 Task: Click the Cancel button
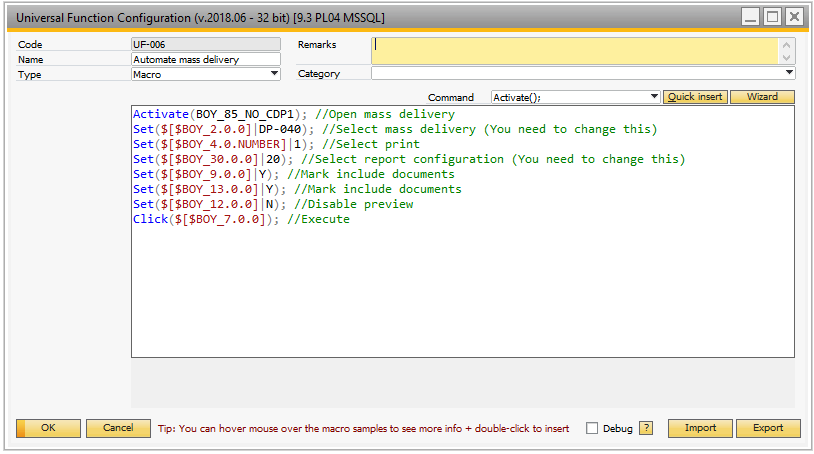(x=118, y=428)
